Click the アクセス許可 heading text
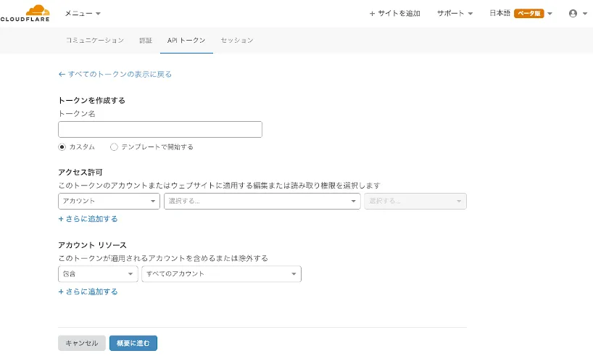 pyautogui.click(x=80, y=172)
